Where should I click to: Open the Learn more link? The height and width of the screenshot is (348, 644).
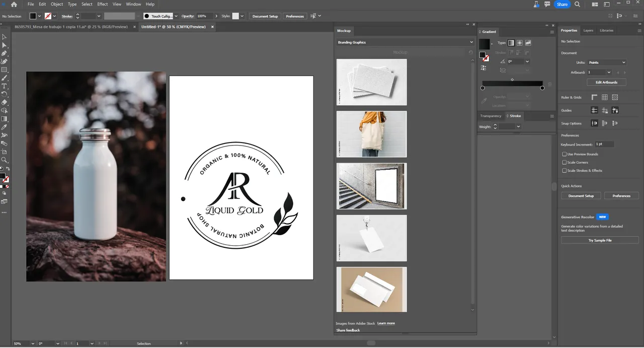coord(386,323)
